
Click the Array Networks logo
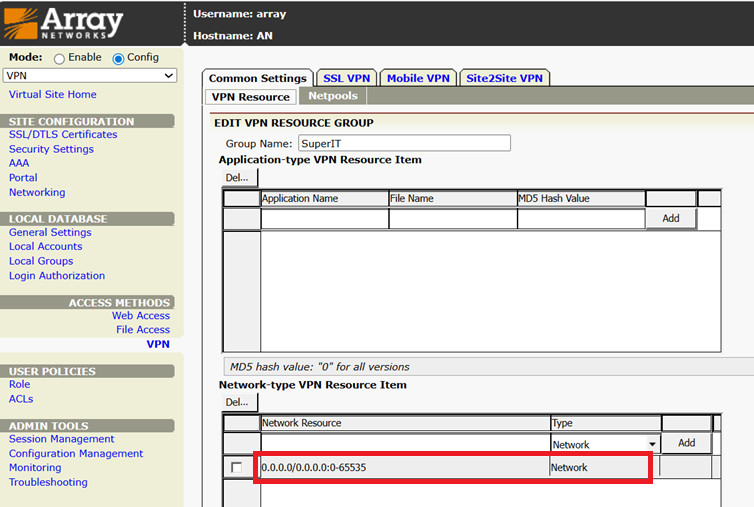(63, 23)
